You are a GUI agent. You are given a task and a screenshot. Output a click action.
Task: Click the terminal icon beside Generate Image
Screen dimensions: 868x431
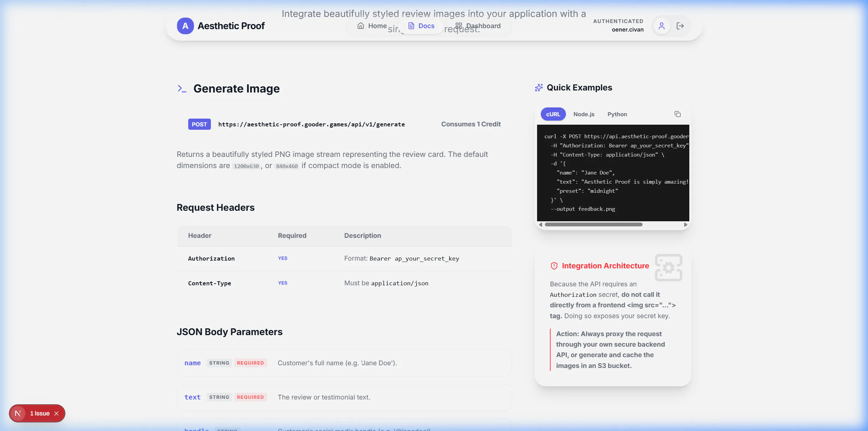pyautogui.click(x=182, y=89)
